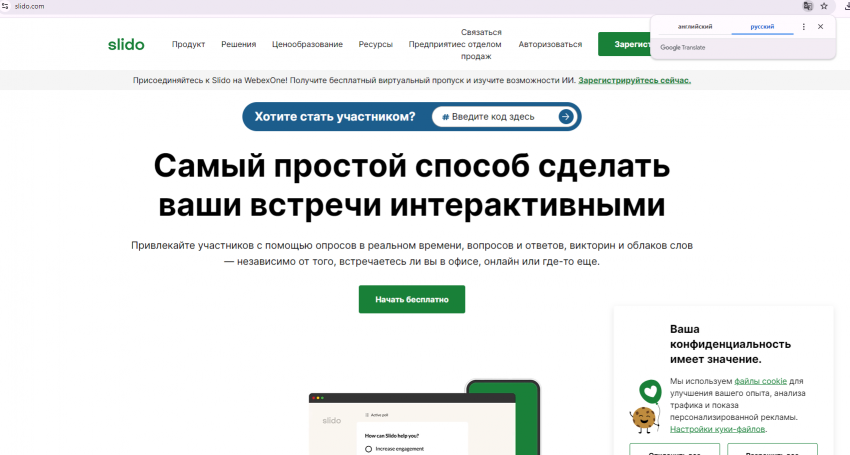Click the Slido logo

click(x=126, y=44)
